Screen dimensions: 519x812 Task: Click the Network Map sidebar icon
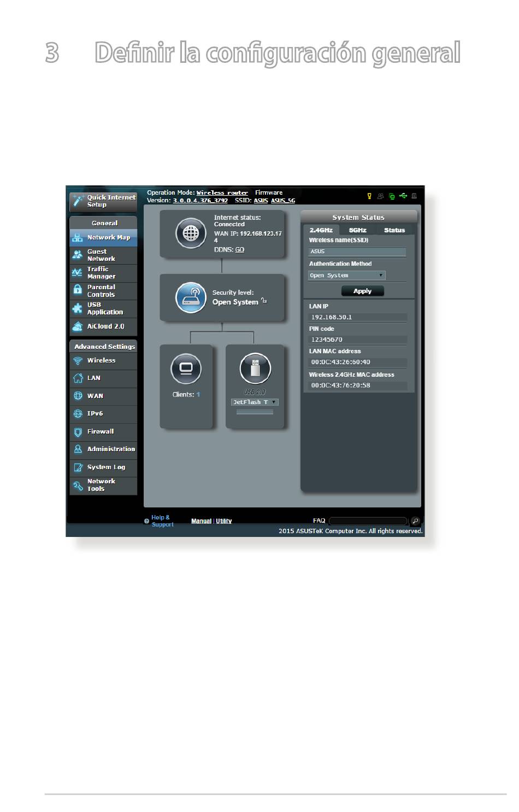tap(78, 238)
